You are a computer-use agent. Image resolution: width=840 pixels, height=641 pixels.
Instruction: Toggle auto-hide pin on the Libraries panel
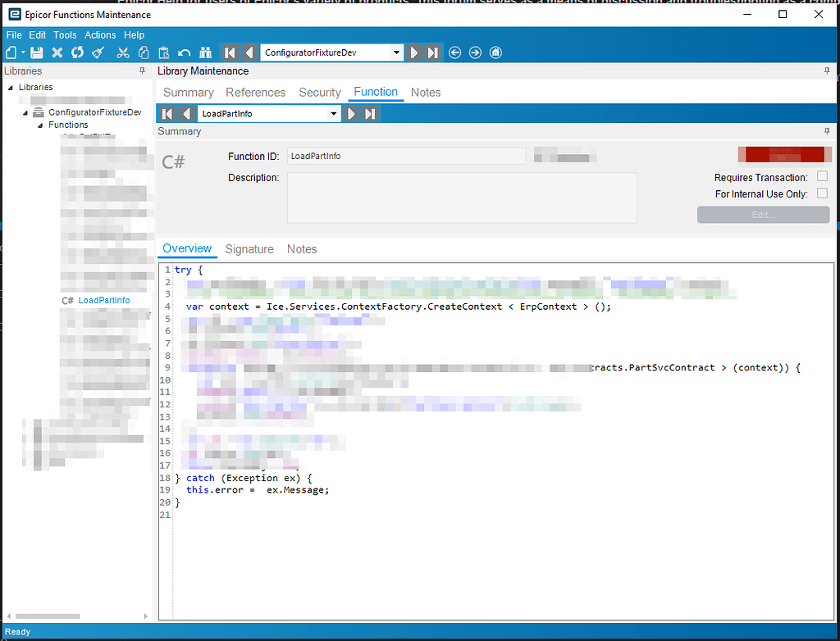(x=142, y=70)
